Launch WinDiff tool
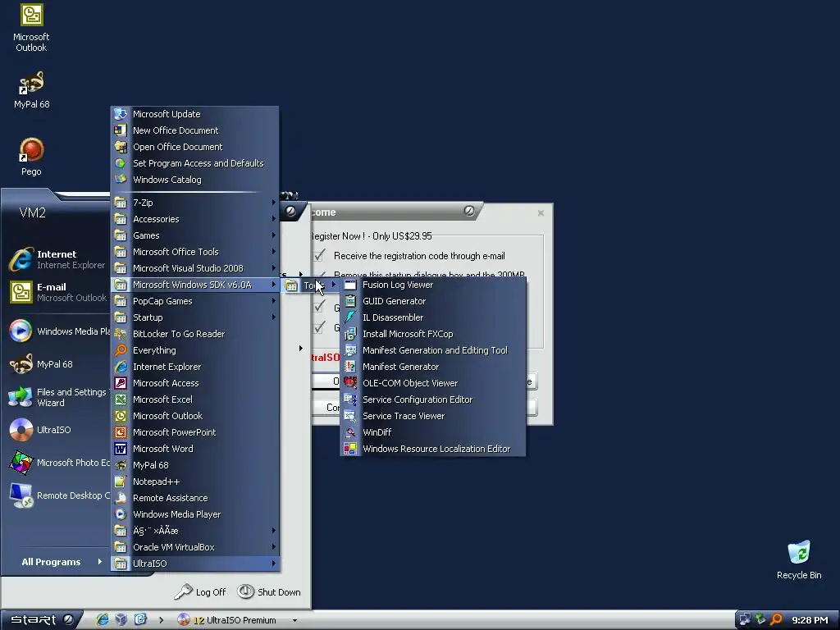The width and height of the screenshot is (840, 630). (433, 432)
